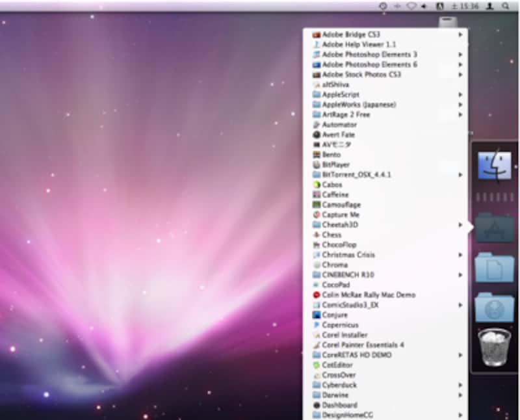520x420 pixels.
Task: Open the Downloads folder stack in the Dock
Action: tap(494, 308)
